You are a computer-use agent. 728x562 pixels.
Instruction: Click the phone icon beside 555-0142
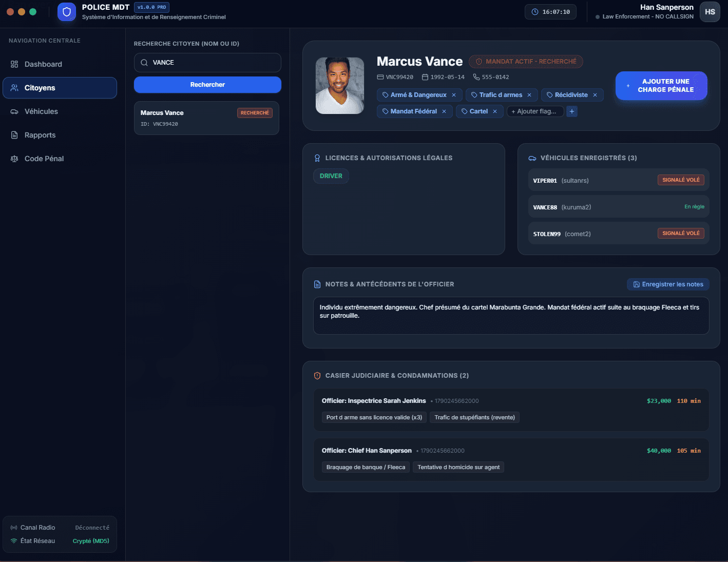click(476, 77)
